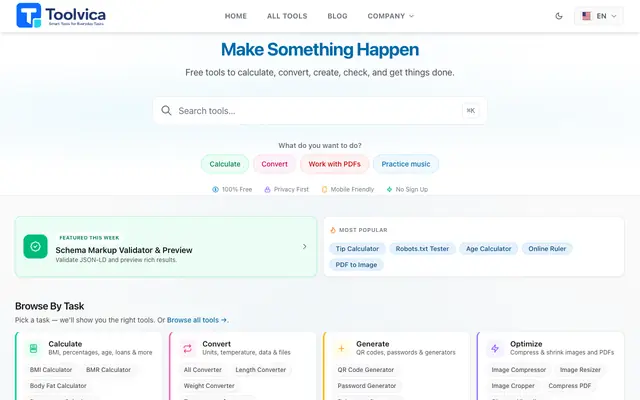Open All Converter
Image resolution: width=640 pixels, height=400 pixels.
(202, 370)
